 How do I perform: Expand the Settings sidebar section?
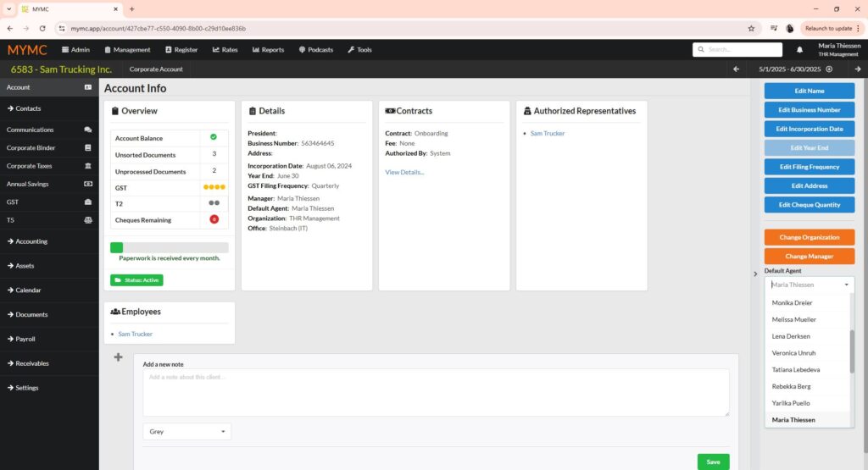pos(49,388)
